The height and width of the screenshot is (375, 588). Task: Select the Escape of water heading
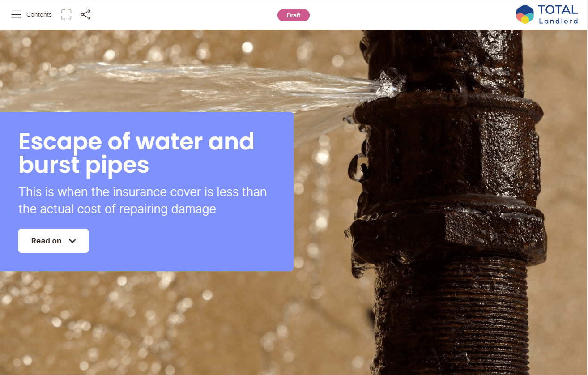coord(136,153)
